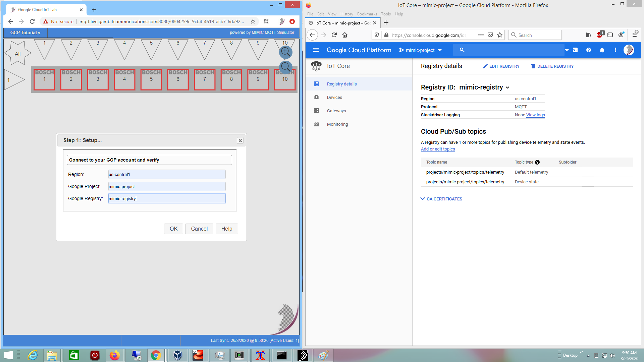
Task: Open the Google Cloud navigation hamburger menu
Action: (x=316, y=50)
